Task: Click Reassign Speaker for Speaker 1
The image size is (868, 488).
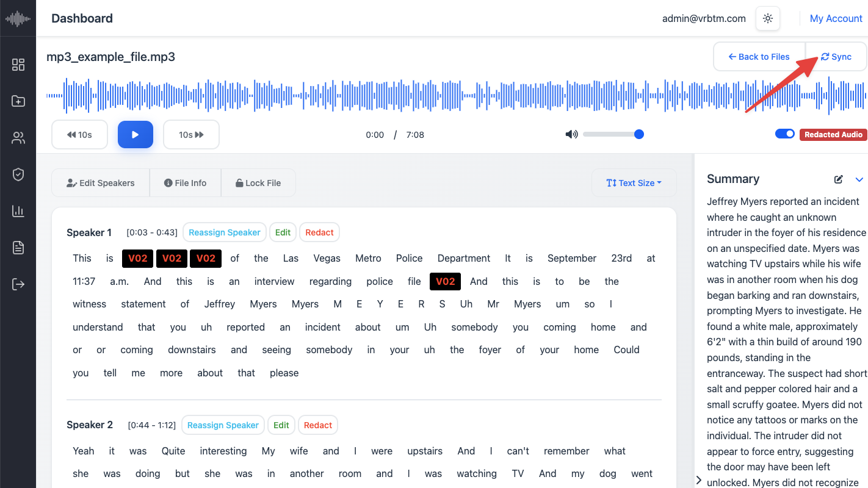Action: [x=225, y=232]
